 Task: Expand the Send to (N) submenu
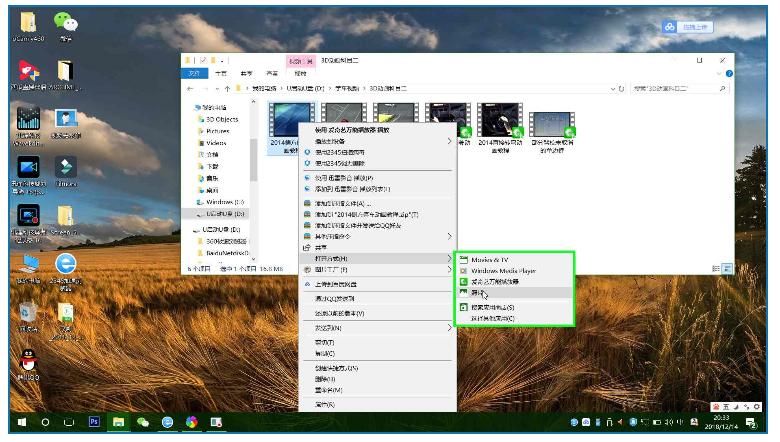tap(449, 328)
